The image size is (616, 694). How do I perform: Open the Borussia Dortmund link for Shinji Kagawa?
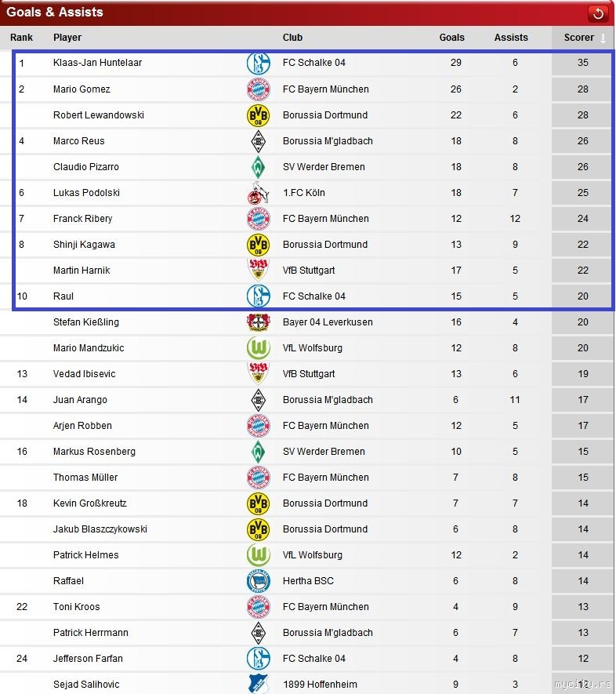324,245
